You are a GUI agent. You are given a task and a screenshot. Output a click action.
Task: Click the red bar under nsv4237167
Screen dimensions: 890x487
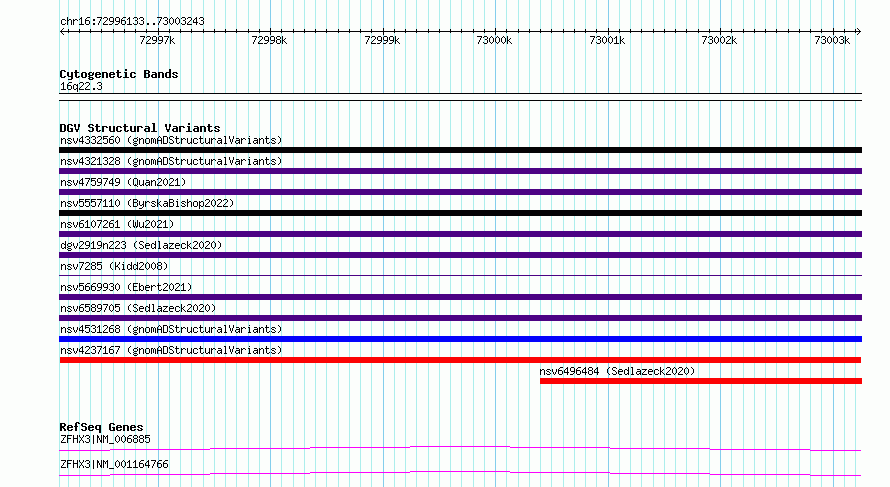click(460, 360)
